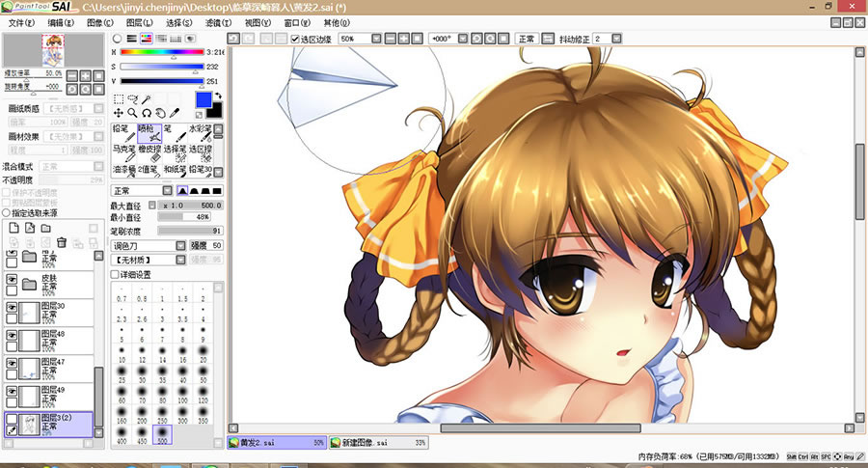
Task: Create a new layer folder
Action: click(46, 228)
